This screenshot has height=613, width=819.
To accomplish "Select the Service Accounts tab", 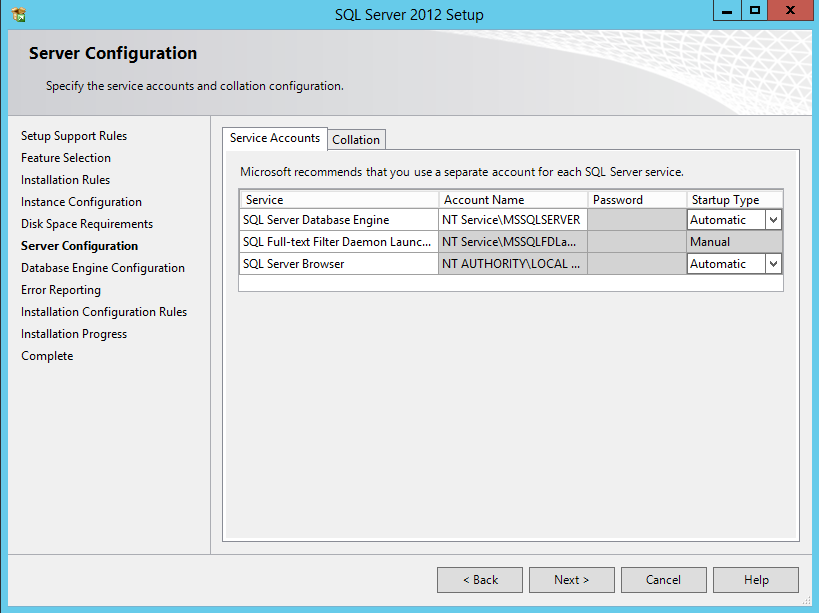I will pyautogui.click(x=275, y=138).
